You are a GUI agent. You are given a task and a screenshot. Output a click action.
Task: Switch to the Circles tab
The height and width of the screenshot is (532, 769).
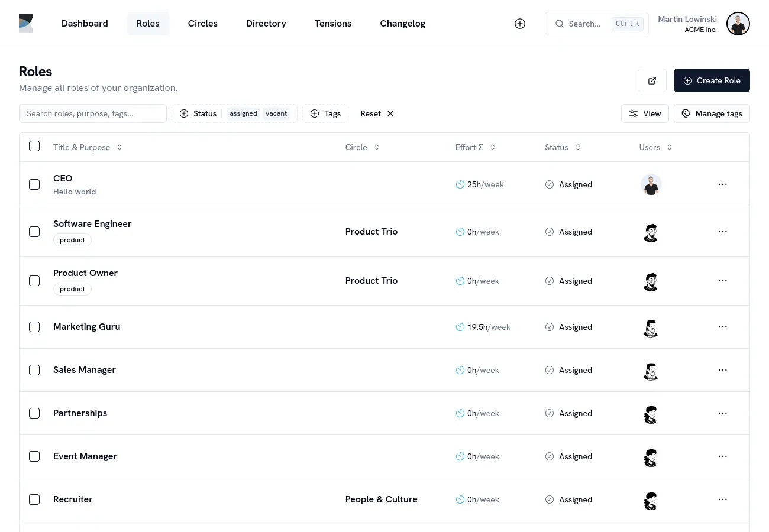coord(203,24)
